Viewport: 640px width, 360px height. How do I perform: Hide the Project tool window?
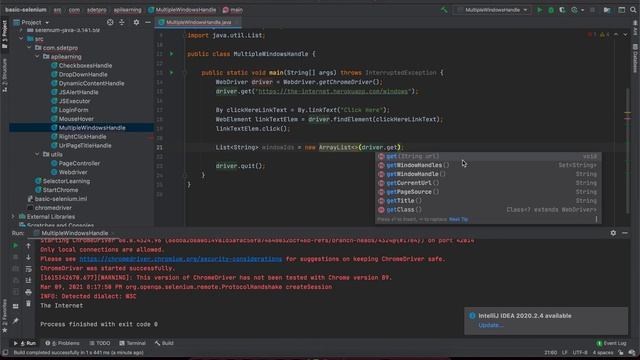(148, 22)
